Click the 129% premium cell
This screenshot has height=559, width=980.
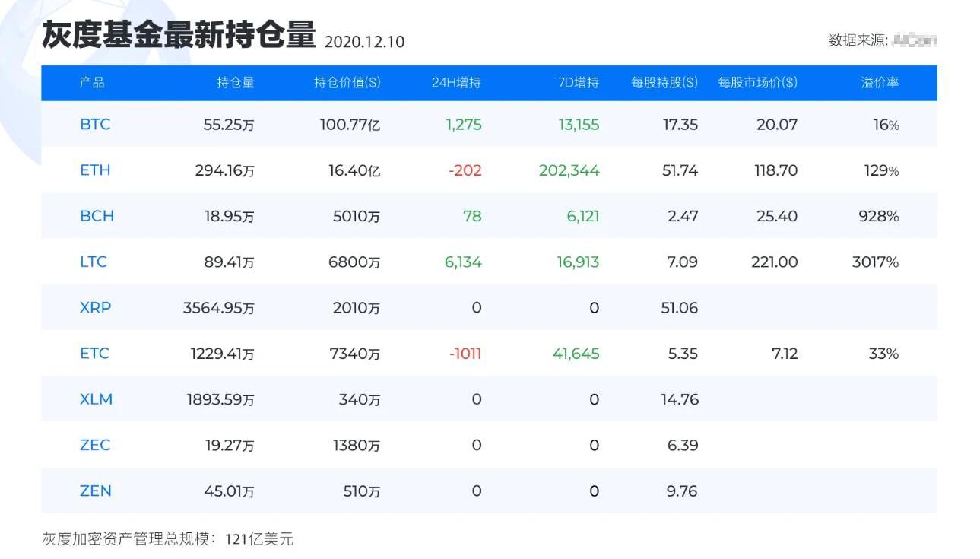pos(881,170)
